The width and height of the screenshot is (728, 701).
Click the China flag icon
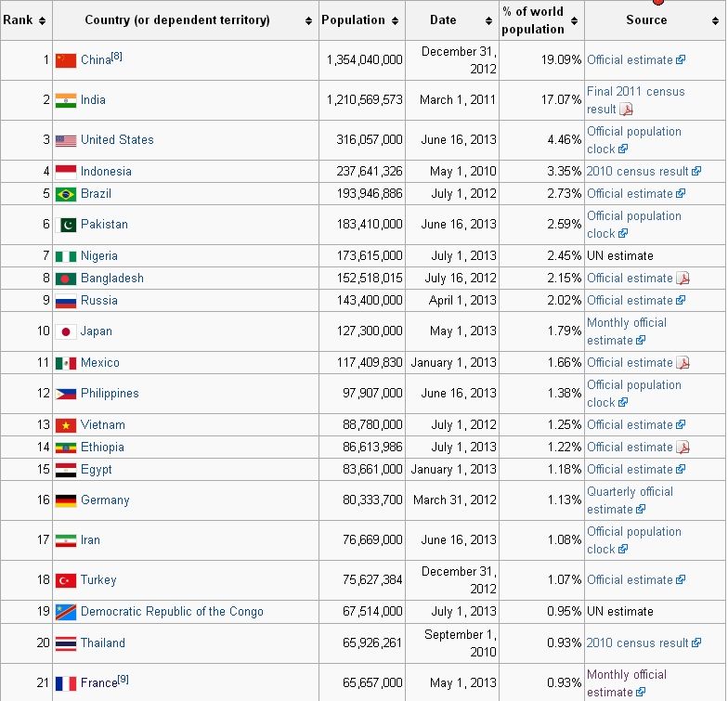click(x=65, y=60)
